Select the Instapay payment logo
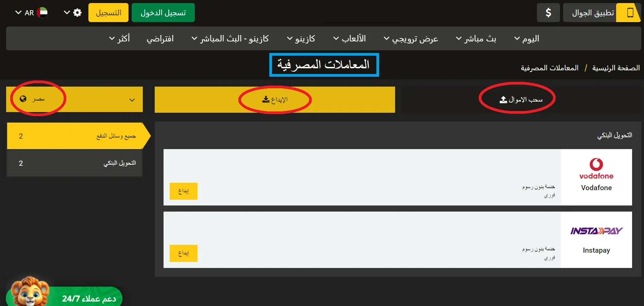This screenshot has width=644, height=306. pos(596,231)
